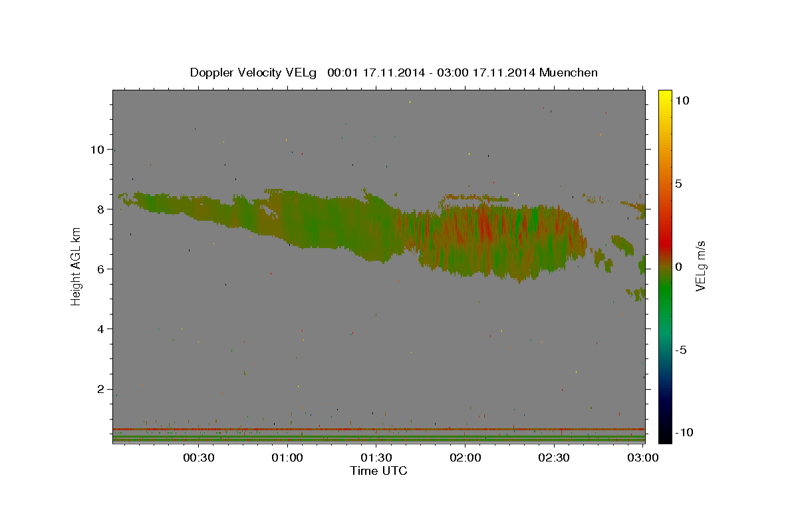Click the 01:30 time tick label

(376, 458)
